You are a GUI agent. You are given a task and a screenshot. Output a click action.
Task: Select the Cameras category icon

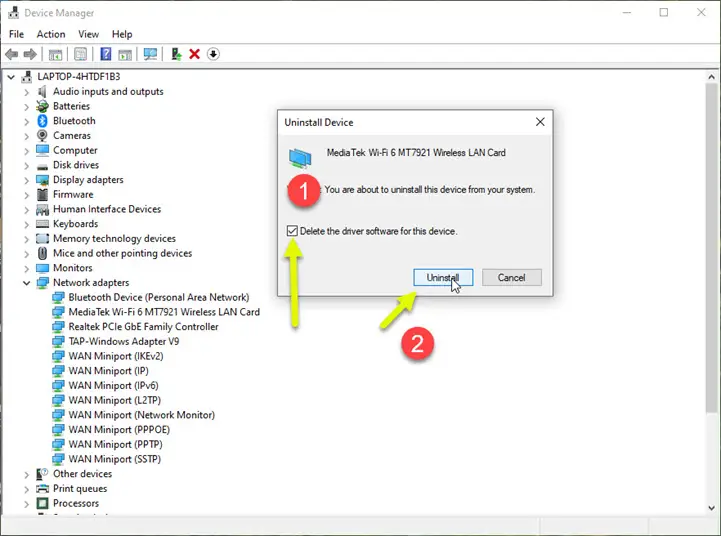point(42,136)
